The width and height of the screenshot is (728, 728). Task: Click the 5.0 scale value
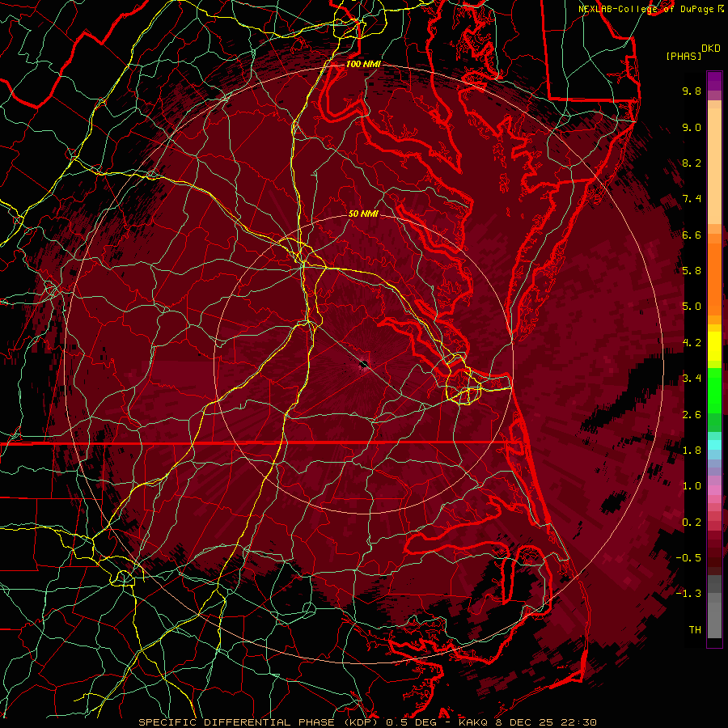click(x=692, y=307)
